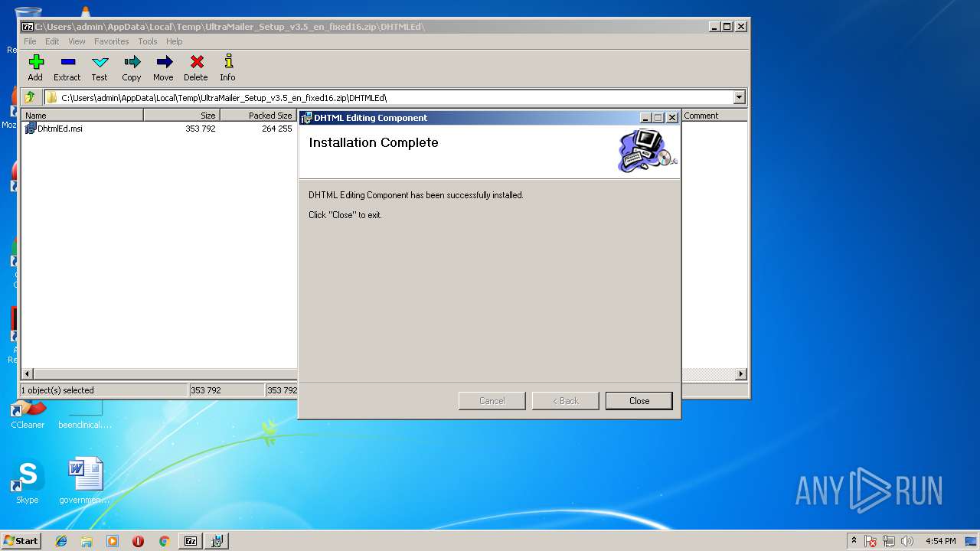Launch Opera browser from taskbar
Viewport: 980px width, 551px height.
[138, 541]
